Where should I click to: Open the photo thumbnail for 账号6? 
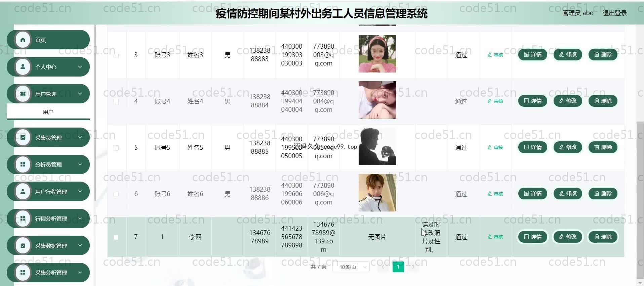pyautogui.click(x=377, y=193)
